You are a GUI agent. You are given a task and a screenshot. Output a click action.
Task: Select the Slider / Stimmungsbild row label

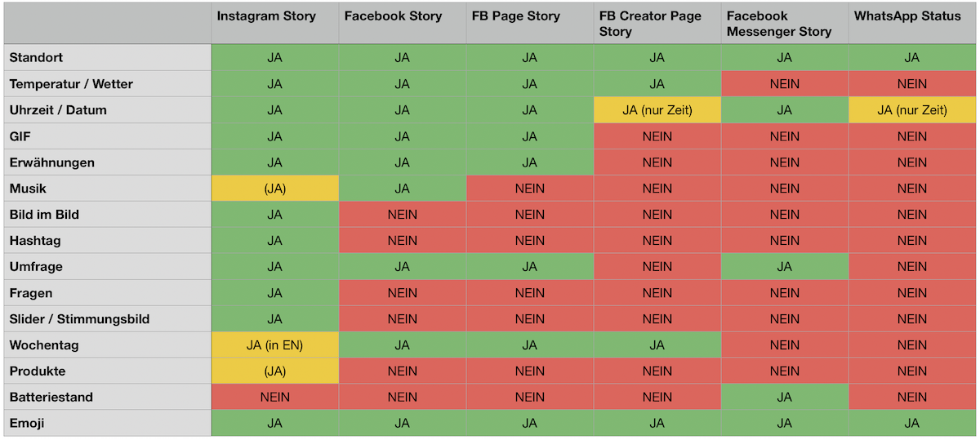click(108, 319)
